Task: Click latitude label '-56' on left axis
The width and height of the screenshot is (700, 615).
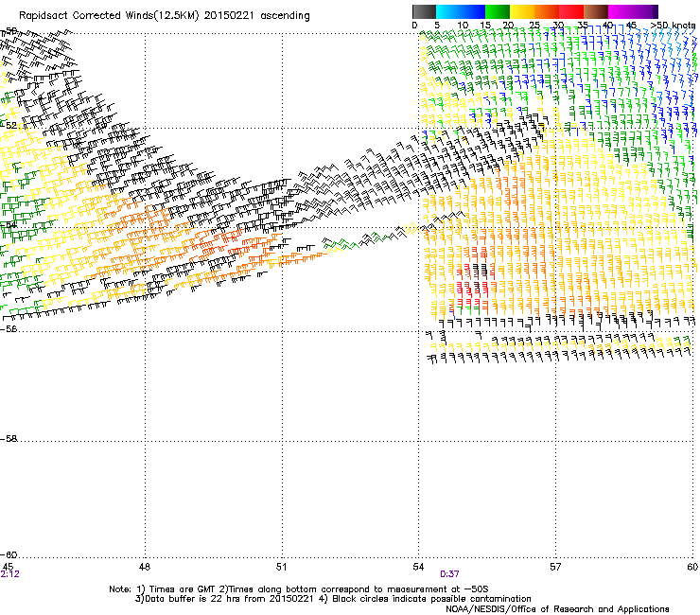Action: [9, 328]
